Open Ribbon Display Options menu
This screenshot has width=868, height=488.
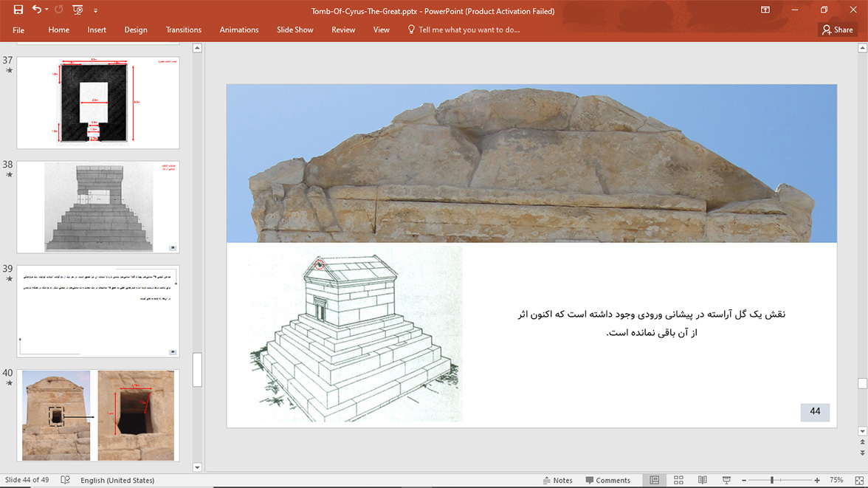pyautogui.click(x=765, y=10)
